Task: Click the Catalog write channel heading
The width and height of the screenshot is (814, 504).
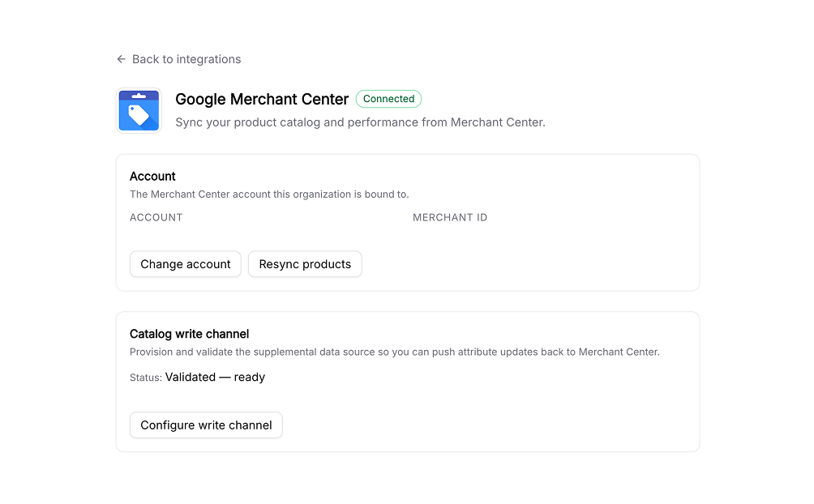Action: click(x=190, y=334)
